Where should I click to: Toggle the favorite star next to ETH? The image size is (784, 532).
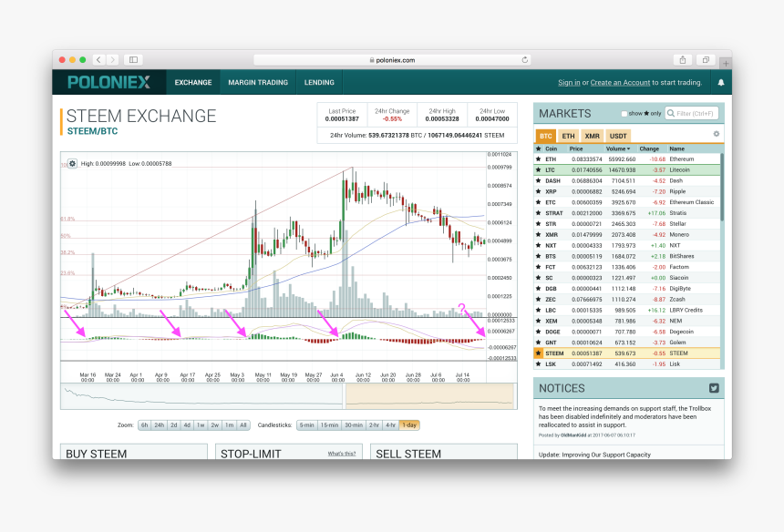(x=538, y=158)
